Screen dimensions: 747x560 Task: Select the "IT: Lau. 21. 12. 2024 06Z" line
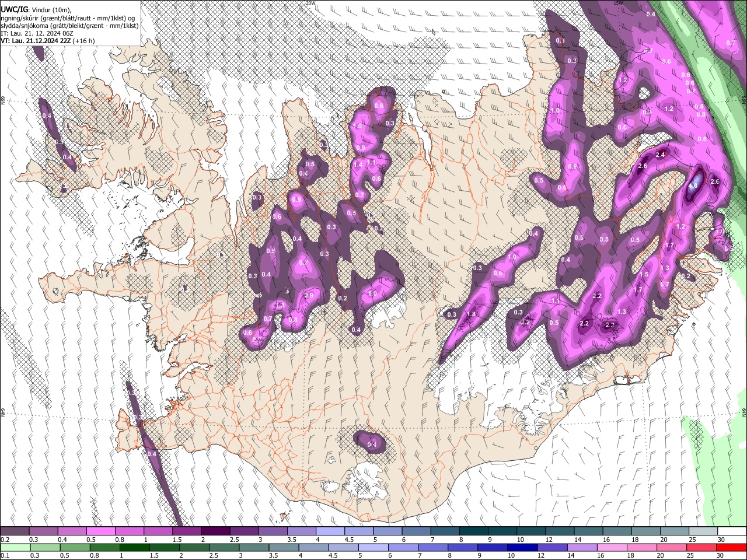pos(37,34)
